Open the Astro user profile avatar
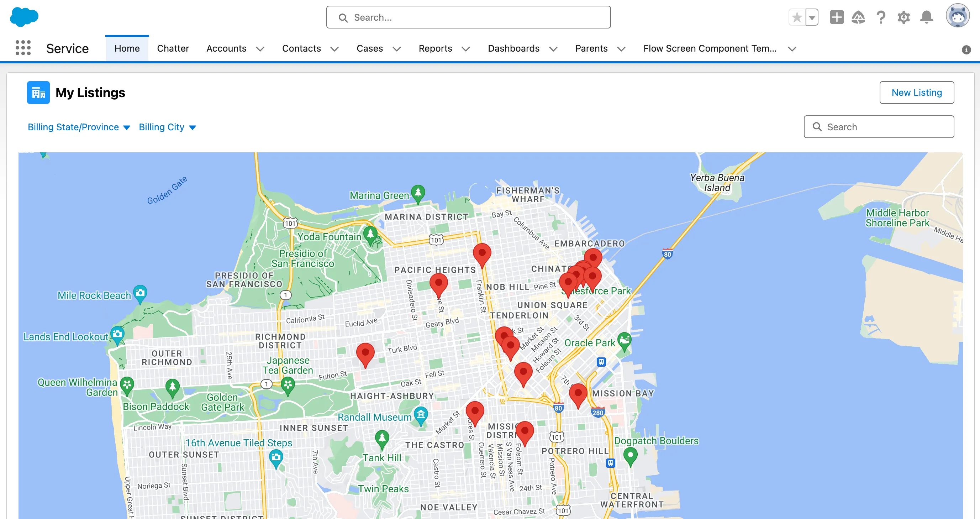Screen dimensions: 980x519 pyautogui.click(x=958, y=16)
